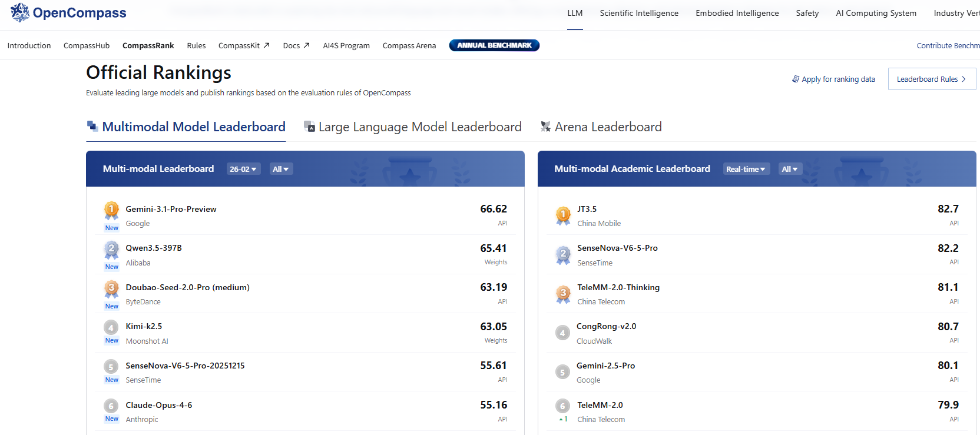The height and width of the screenshot is (435, 980).
Task: Click the rank 5 badge beside SenseNova-V6-5-Pro-20251215
Action: pyautogui.click(x=111, y=367)
